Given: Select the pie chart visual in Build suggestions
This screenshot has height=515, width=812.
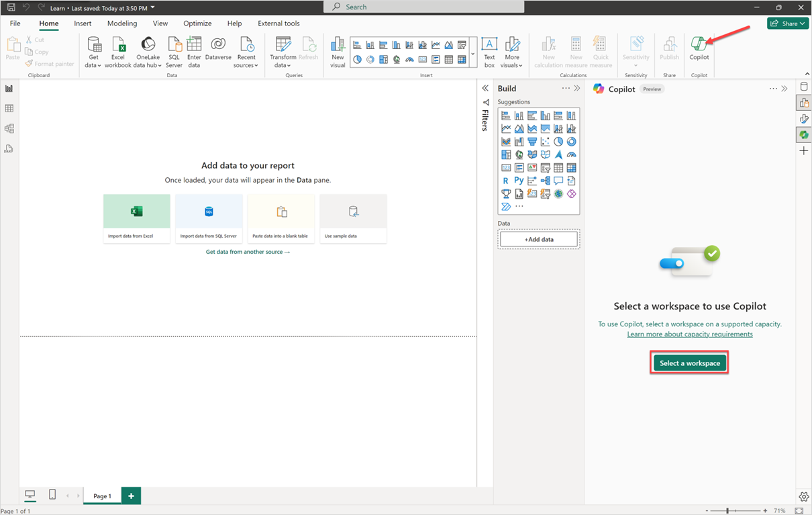Looking at the screenshot, I should coord(558,141).
